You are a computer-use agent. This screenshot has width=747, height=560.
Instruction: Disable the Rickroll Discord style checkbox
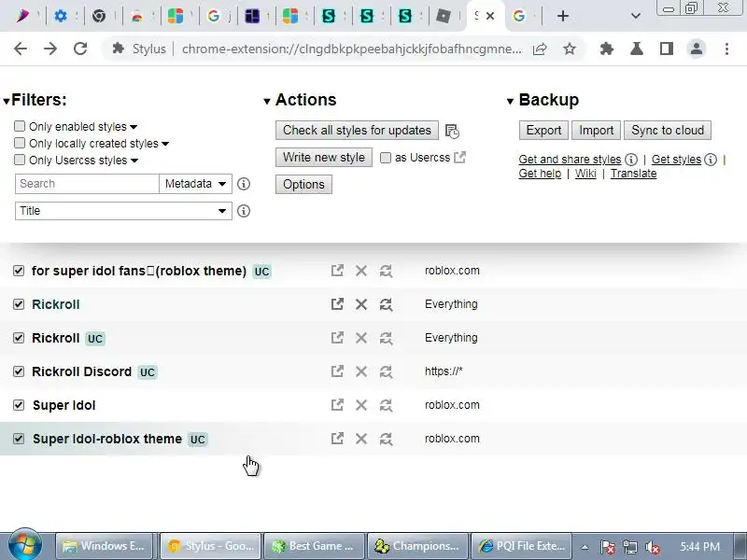coord(19,371)
